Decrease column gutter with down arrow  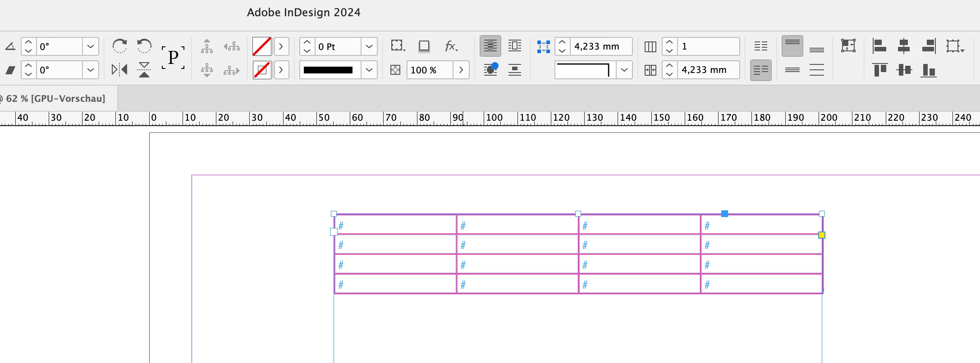point(669,74)
